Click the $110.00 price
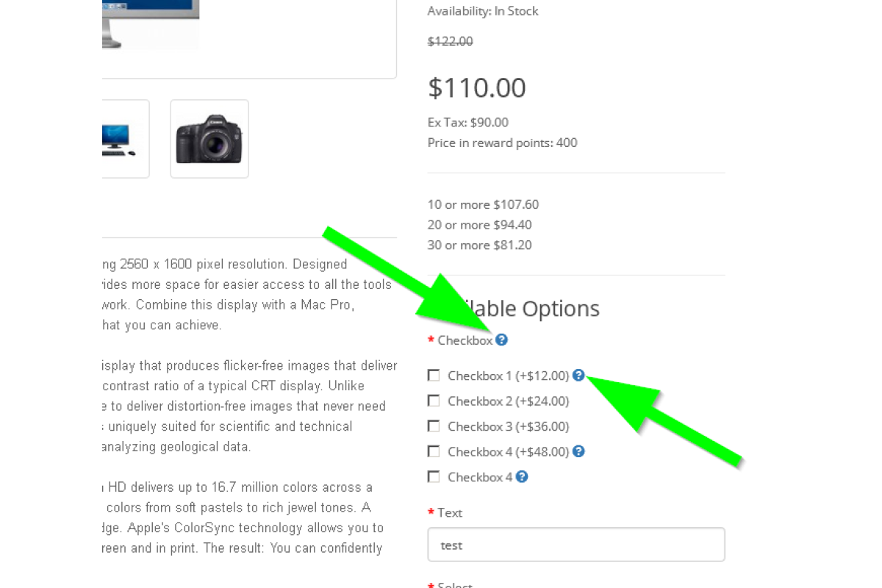Image resolution: width=882 pixels, height=588 pixels. point(477,88)
